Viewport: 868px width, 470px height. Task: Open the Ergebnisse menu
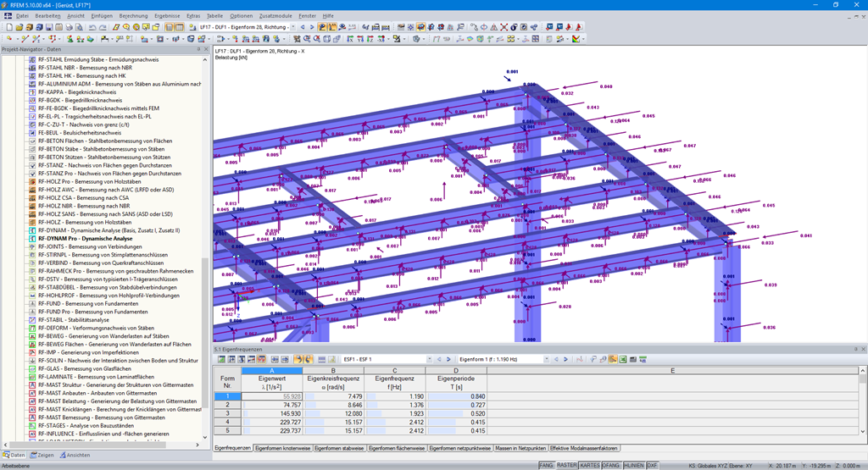167,16
